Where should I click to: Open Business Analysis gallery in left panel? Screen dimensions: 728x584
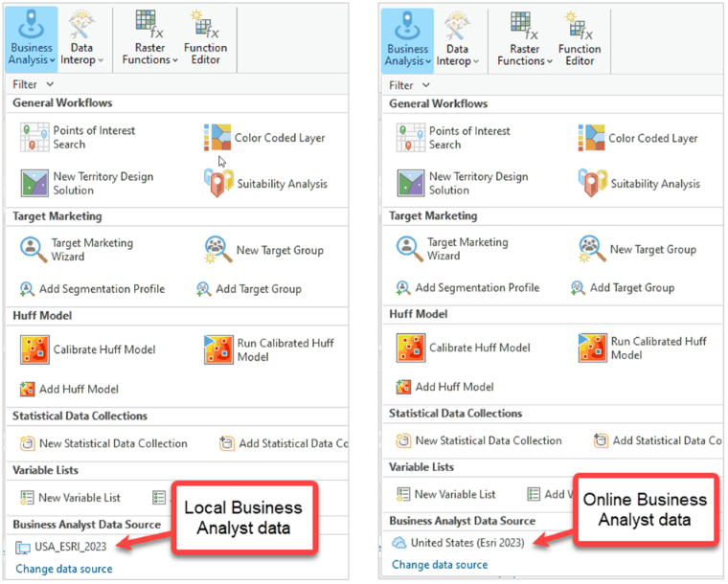pos(31,39)
